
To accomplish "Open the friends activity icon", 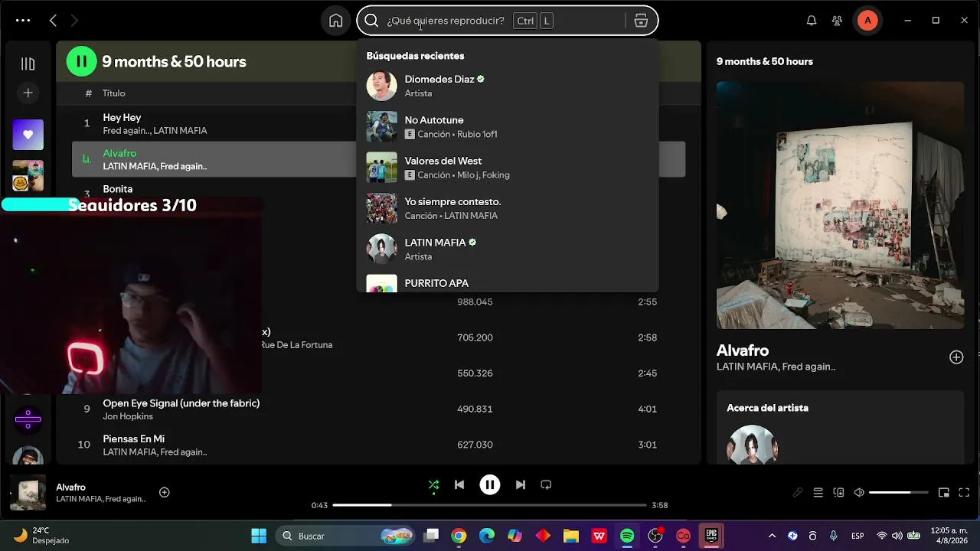I will pyautogui.click(x=837, y=21).
